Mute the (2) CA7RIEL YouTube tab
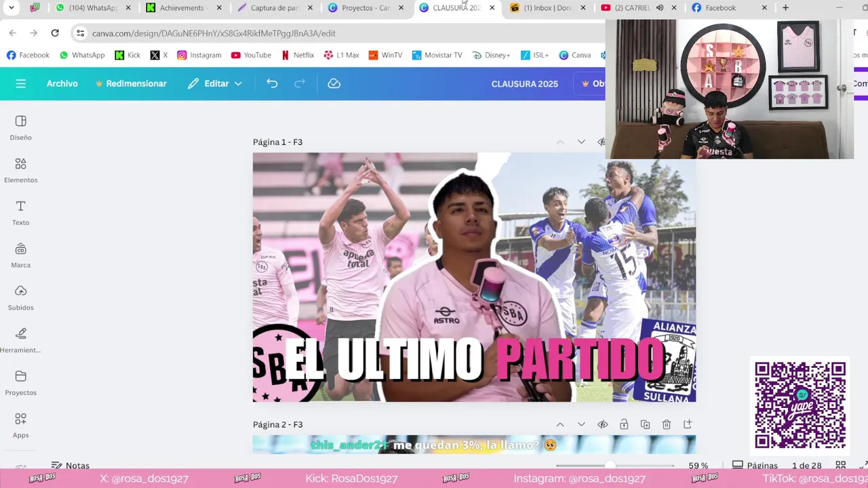The height and width of the screenshot is (488, 868). pyautogui.click(x=660, y=8)
